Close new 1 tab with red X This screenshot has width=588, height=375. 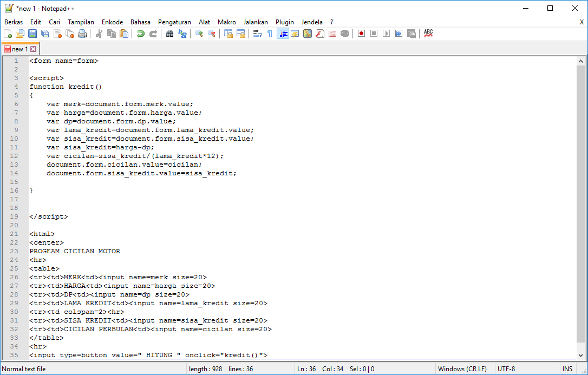coord(34,49)
